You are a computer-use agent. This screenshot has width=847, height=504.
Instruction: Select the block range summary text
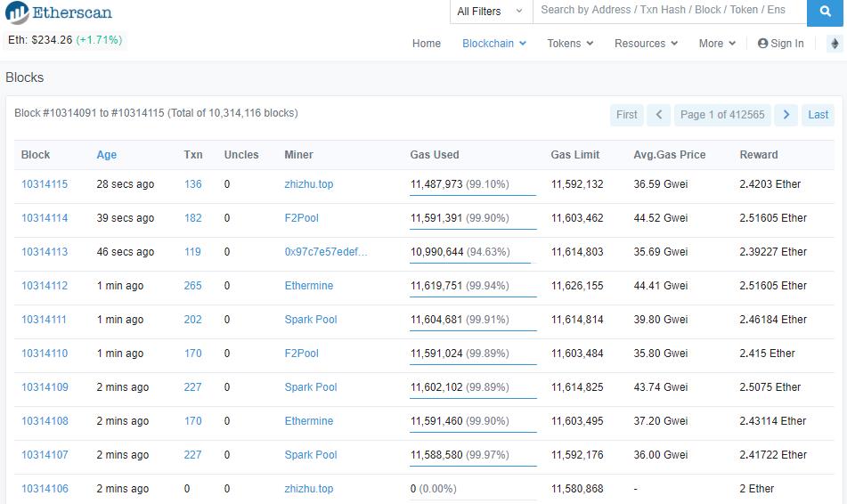click(x=156, y=113)
